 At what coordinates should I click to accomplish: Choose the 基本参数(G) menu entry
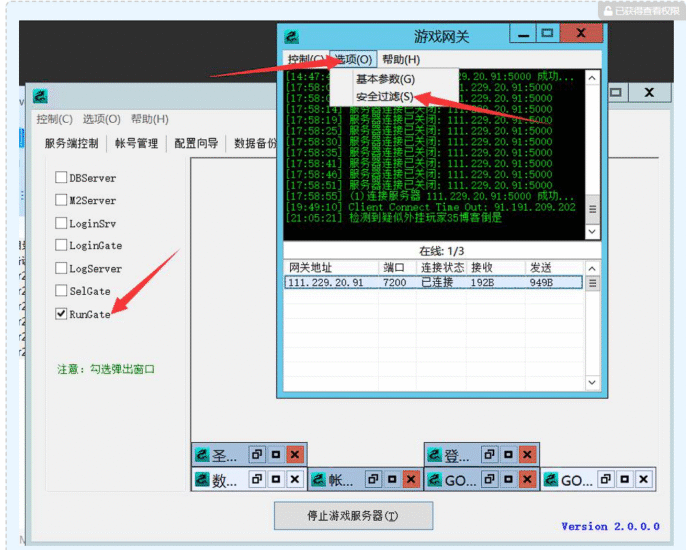coord(385,79)
